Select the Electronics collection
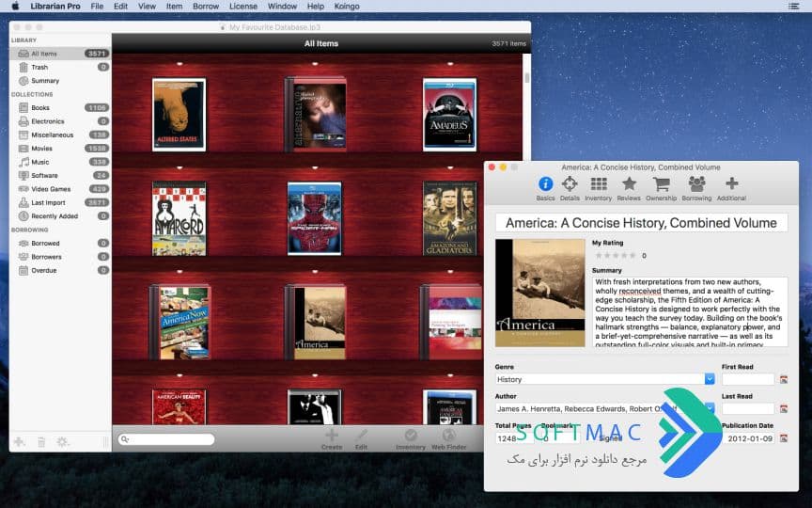This screenshot has width=812, height=508. coord(60,120)
